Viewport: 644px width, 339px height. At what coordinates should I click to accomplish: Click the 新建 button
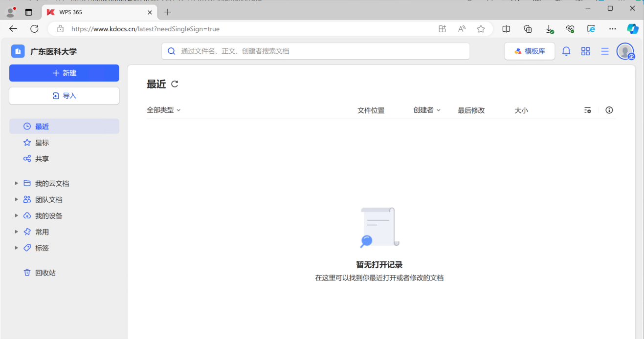(x=64, y=73)
